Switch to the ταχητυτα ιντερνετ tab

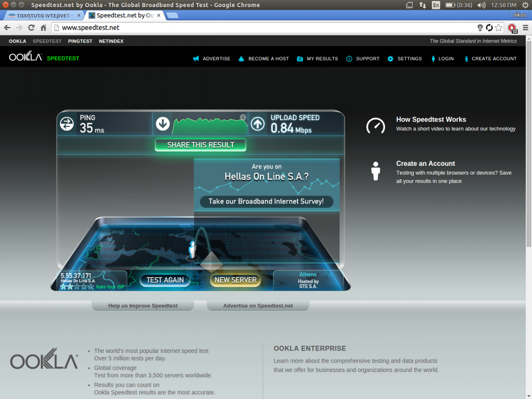point(43,15)
